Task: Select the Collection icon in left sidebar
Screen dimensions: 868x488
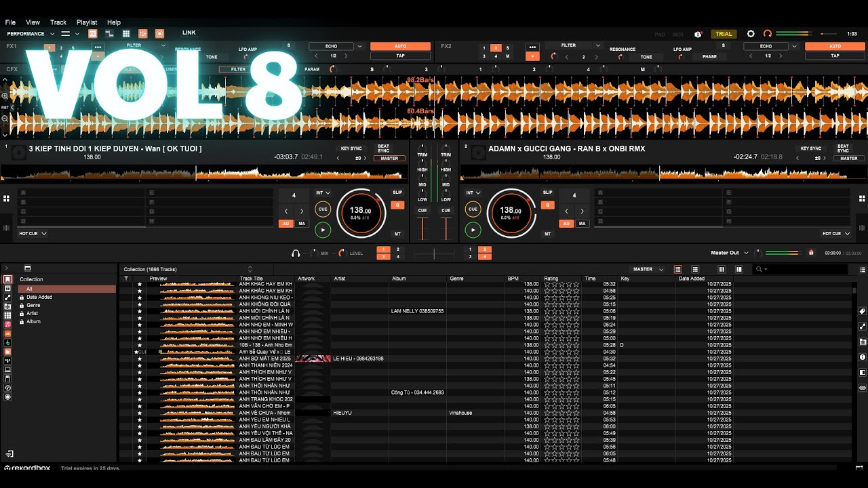Action: tap(7, 279)
